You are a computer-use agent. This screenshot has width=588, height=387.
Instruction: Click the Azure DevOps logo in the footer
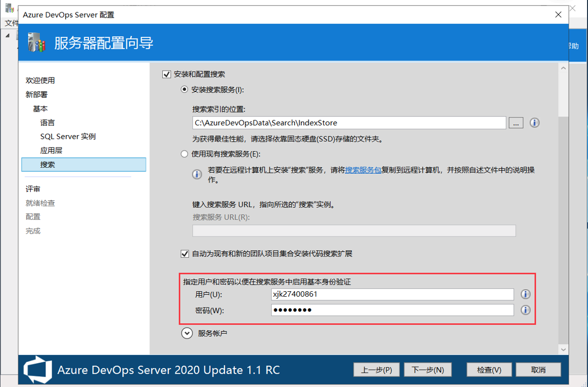[x=38, y=370]
